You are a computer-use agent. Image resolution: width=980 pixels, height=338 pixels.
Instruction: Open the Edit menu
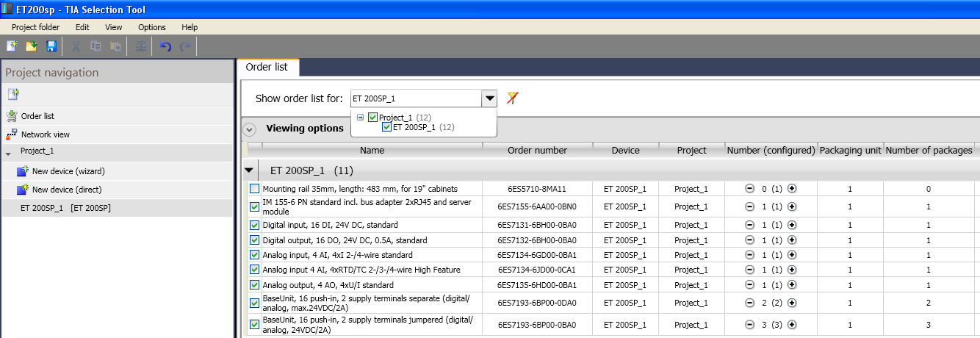(82, 27)
